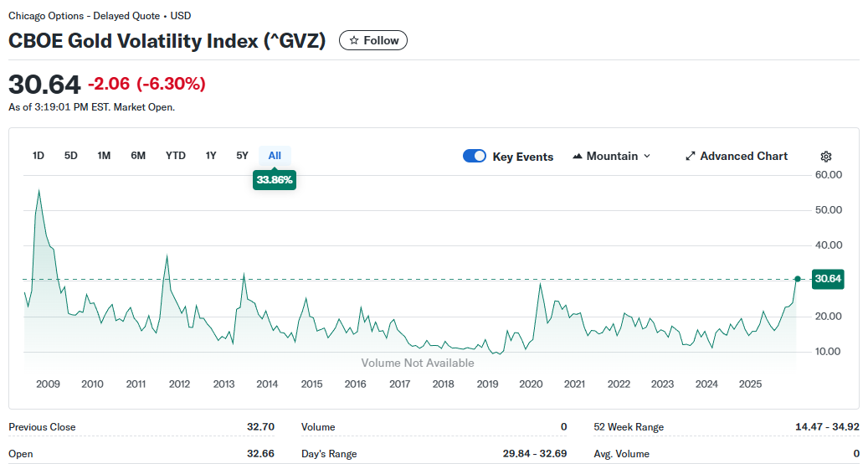Switch chart to 1Y range
The width and height of the screenshot is (868, 464).
pos(211,155)
